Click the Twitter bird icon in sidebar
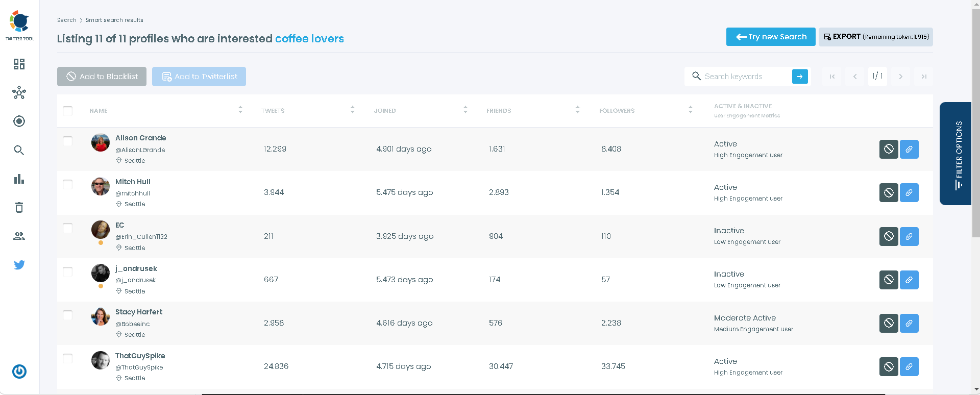The image size is (980, 395). point(19,264)
